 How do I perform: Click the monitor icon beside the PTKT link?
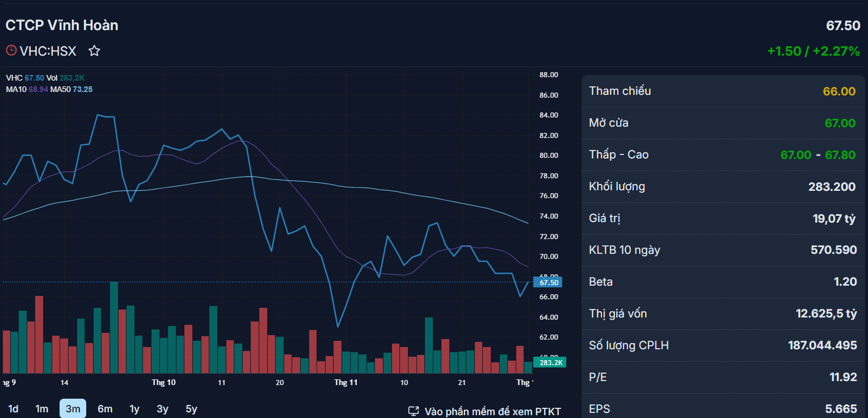[414, 411]
